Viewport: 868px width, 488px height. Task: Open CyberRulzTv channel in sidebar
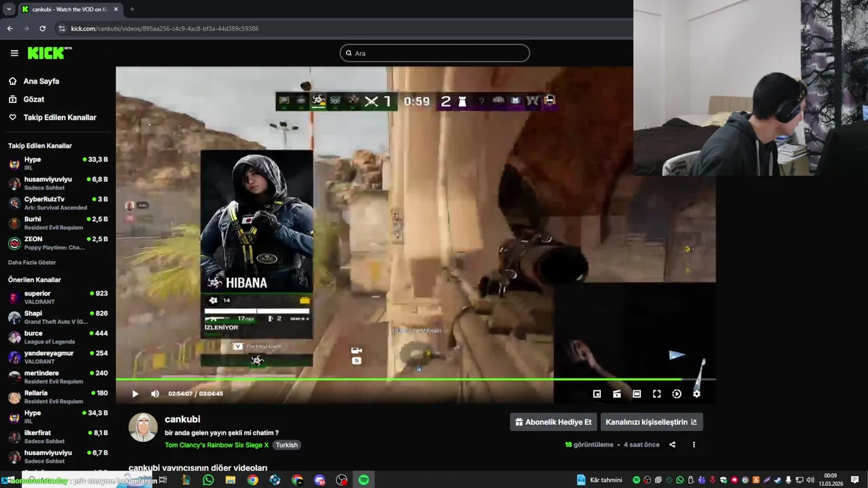[x=58, y=203]
